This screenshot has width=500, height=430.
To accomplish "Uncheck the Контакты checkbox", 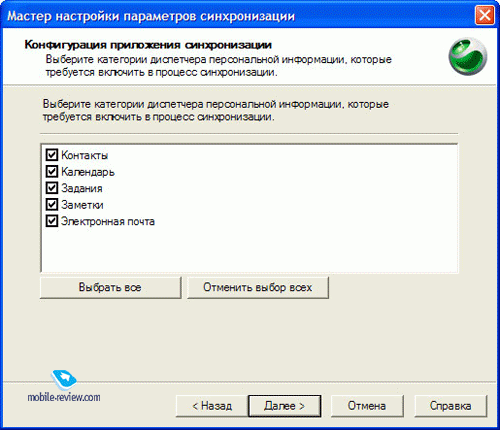I will pyautogui.click(x=52, y=155).
